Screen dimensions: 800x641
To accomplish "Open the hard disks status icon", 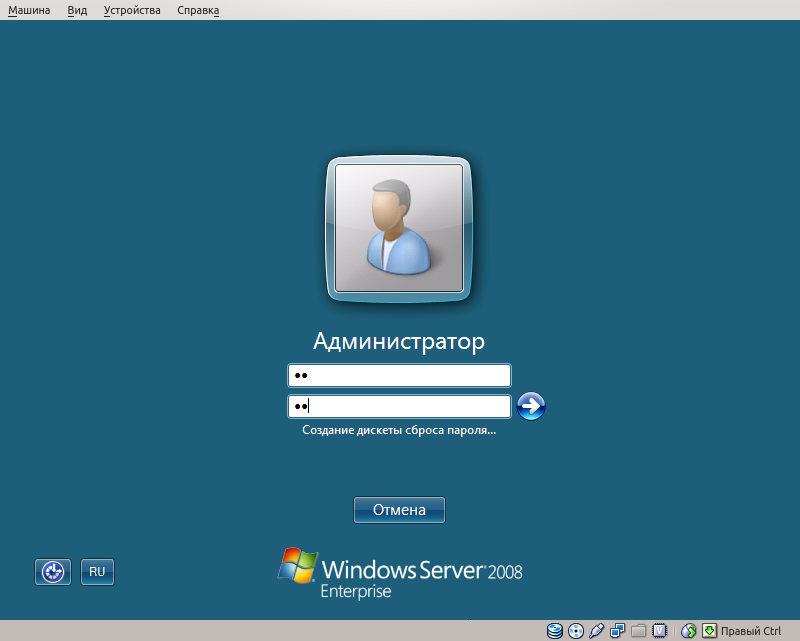I will (554, 631).
